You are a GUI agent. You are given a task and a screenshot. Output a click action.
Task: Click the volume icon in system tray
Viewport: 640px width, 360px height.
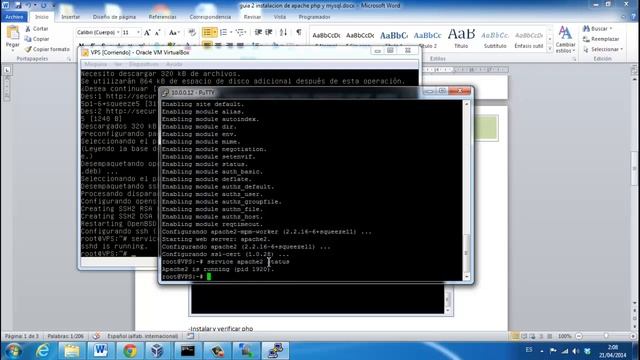click(x=576, y=351)
